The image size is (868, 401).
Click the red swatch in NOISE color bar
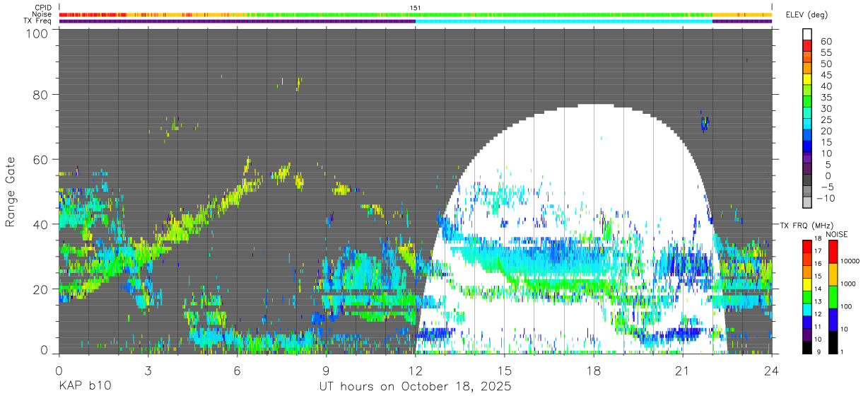pos(833,252)
